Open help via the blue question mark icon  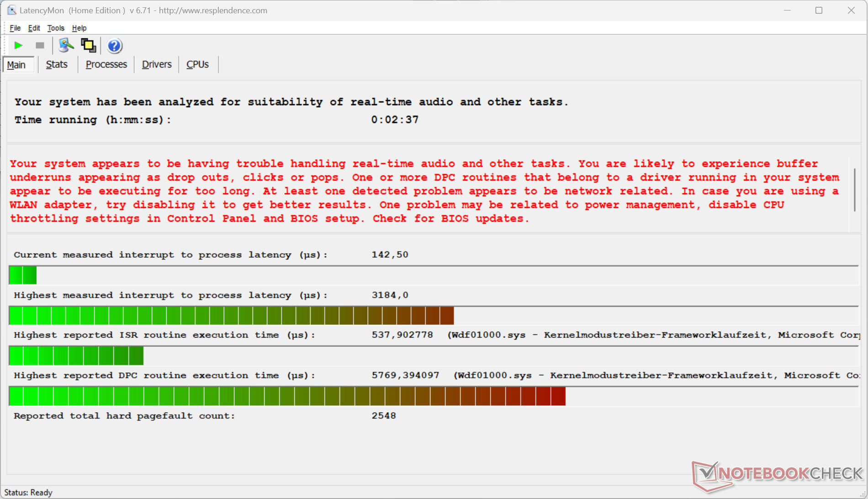tap(114, 46)
